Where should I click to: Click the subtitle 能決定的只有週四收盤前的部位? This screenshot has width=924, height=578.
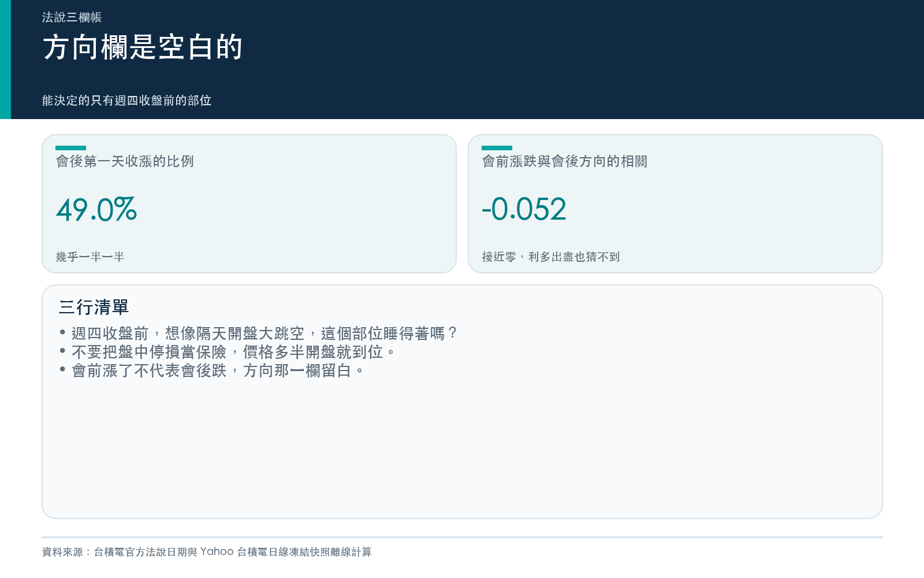126,101
